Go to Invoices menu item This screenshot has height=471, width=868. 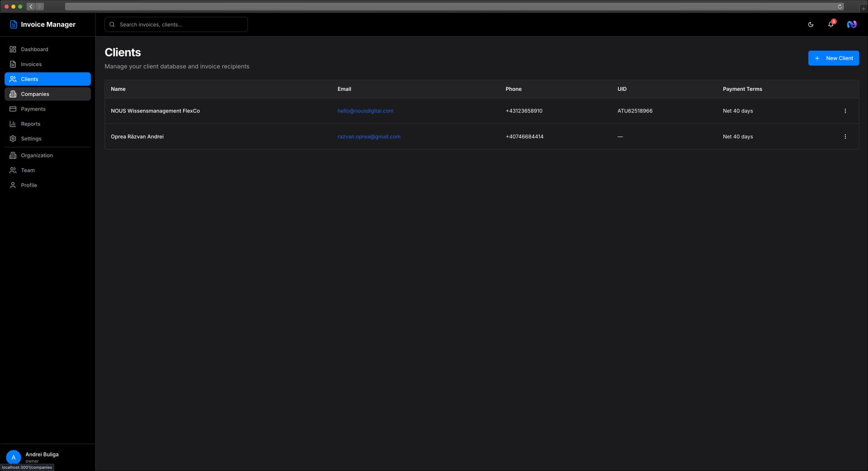point(47,64)
